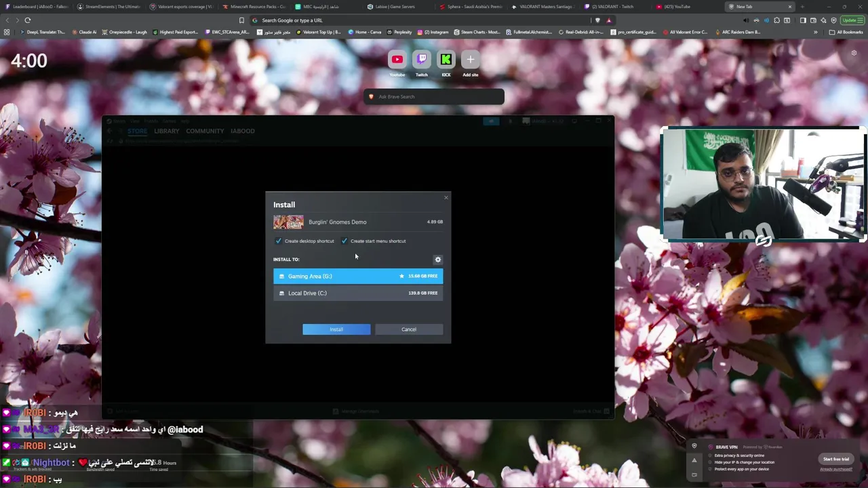Open the Perplexity bookmark
The image size is (868, 488).
[399, 32]
